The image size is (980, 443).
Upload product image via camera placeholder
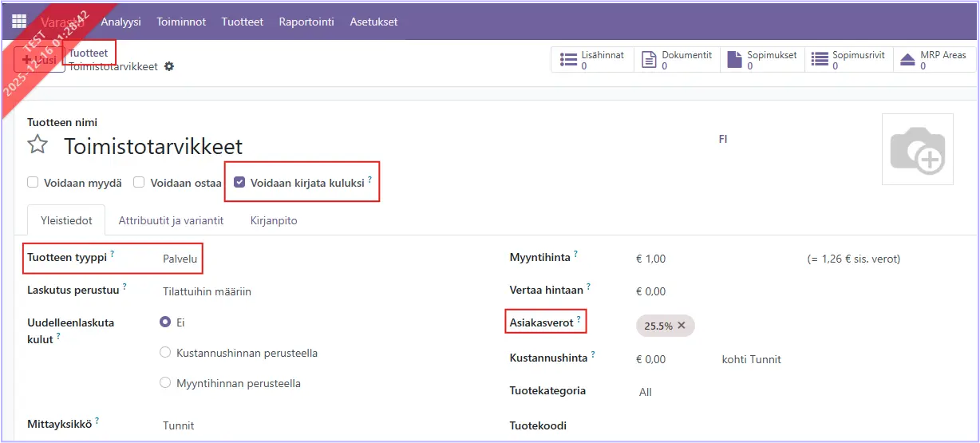click(x=917, y=149)
